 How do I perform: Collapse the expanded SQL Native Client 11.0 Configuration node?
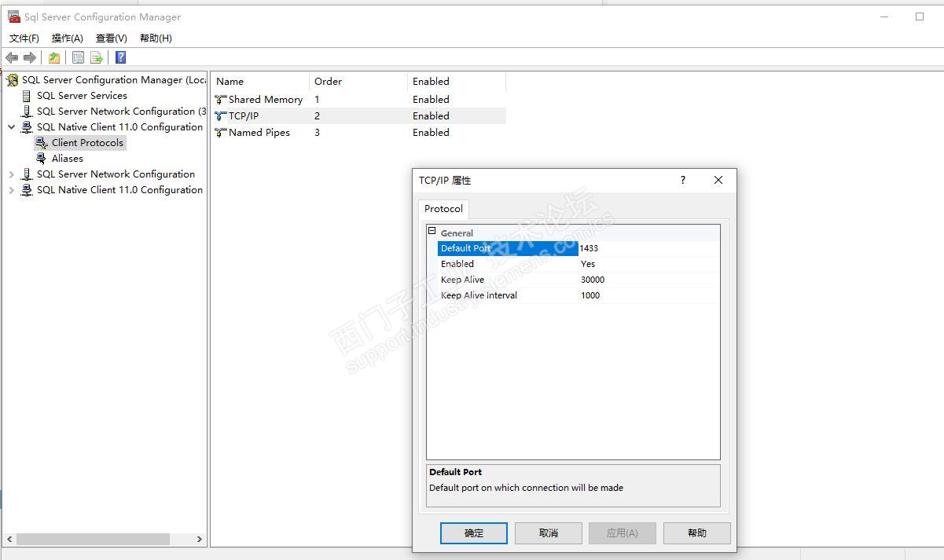pyautogui.click(x=12, y=127)
